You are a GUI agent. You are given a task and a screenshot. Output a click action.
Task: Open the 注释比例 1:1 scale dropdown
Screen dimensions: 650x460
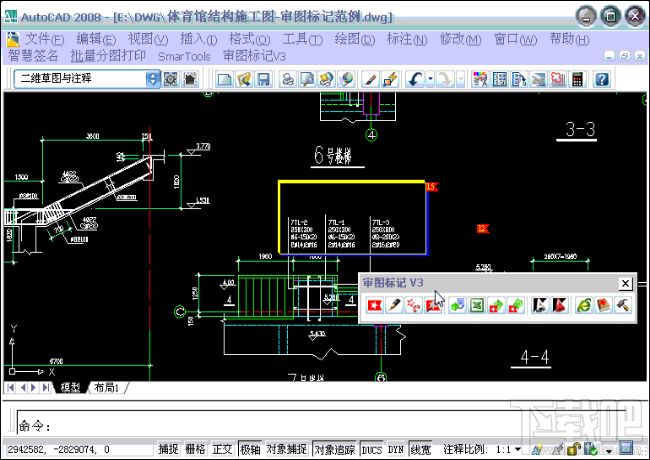click(x=508, y=449)
